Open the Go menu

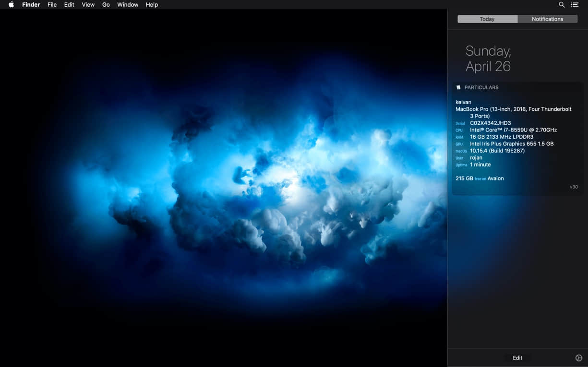106,5
